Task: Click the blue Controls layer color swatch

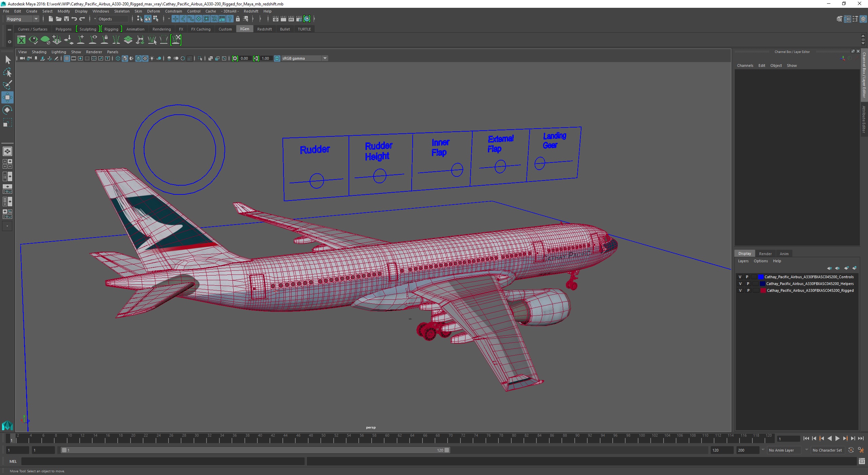Action: pos(761,277)
